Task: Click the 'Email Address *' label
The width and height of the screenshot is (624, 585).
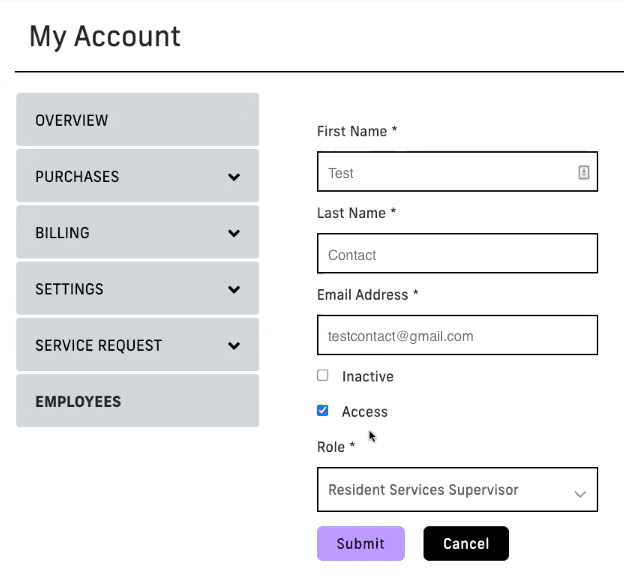Action: pyautogui.click(x=367, y=295)
